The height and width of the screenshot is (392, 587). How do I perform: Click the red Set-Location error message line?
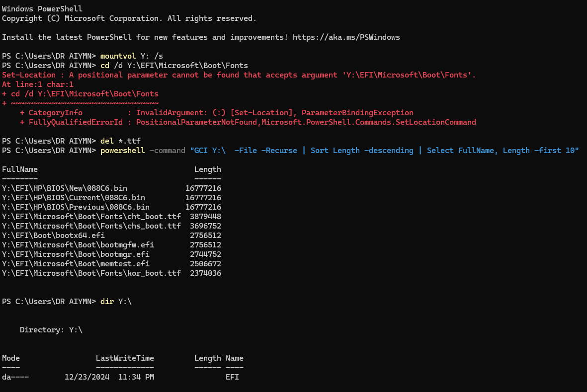click(239, 75)
